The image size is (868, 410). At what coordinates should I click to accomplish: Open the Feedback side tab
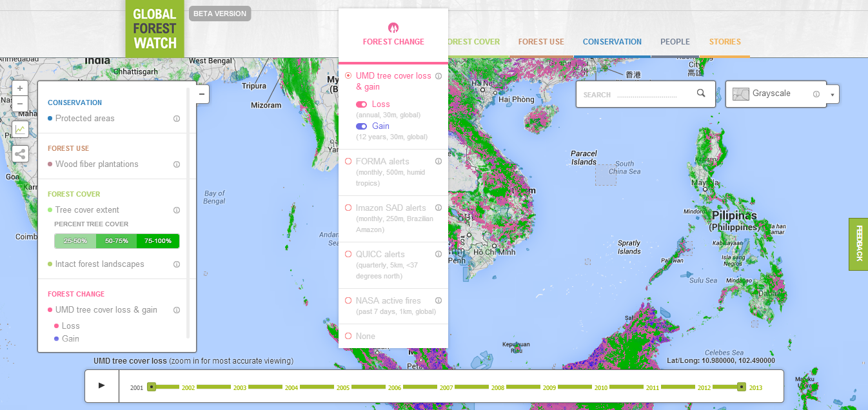[x=858, y=244]
